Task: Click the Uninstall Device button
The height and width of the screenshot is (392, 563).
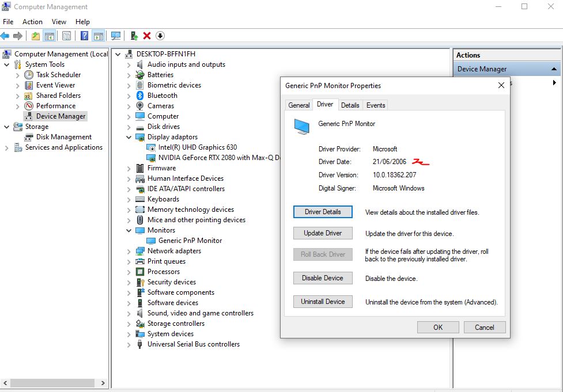Action: point(323,302)
